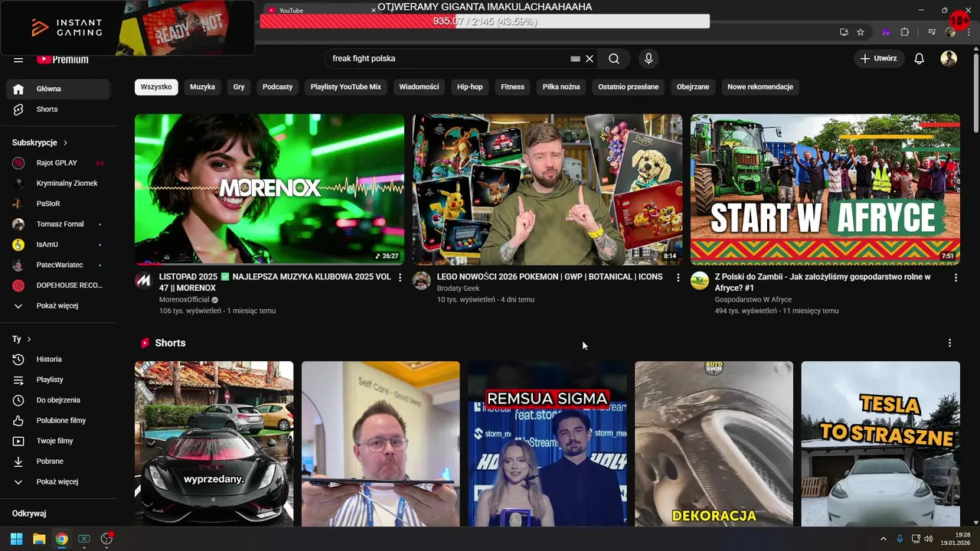Screen dimensions: 980x551
Task: Open the DOPEHOUSE RECO... subscription
Action: click(58, 285)
